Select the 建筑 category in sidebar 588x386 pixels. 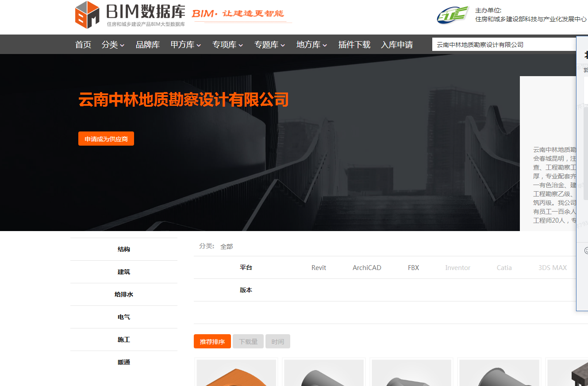[x=124, y=272]
